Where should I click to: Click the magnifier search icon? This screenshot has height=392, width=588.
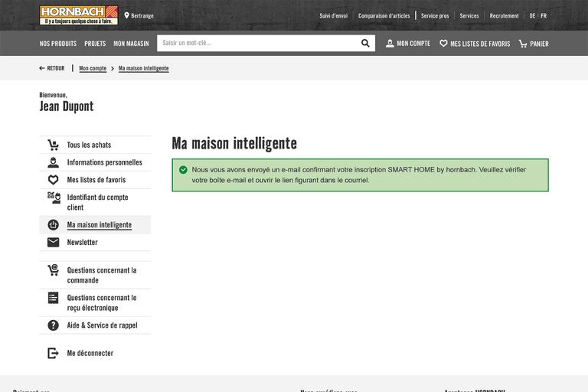click(x=365, y=44)
